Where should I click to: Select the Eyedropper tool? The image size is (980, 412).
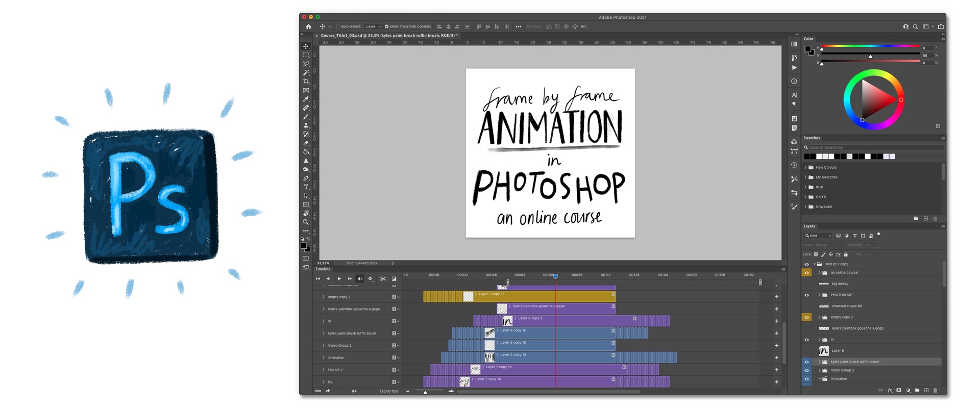(x=306, y=99)
